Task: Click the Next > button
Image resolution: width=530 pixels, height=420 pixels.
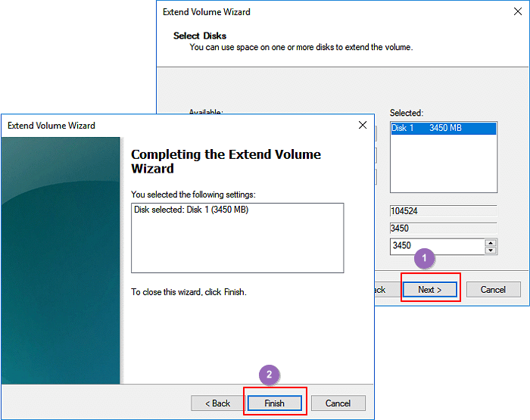Action: [429, 290]
